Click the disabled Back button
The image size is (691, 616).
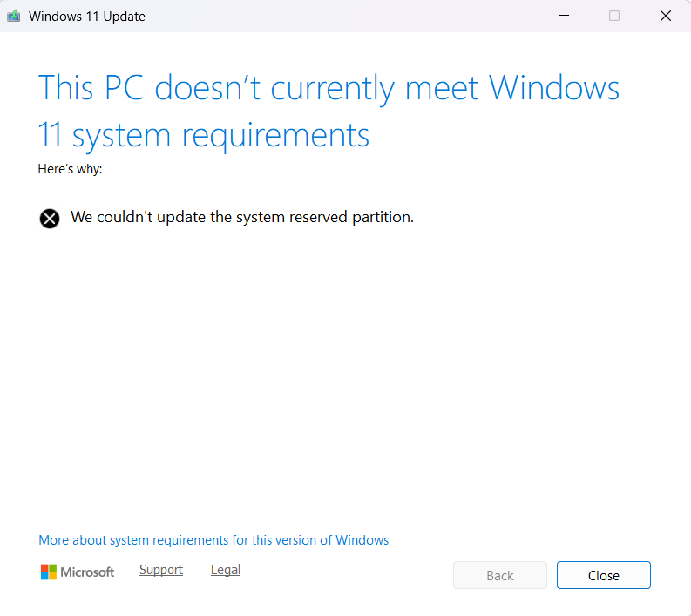pyautogui.click(x=499, y=575)
